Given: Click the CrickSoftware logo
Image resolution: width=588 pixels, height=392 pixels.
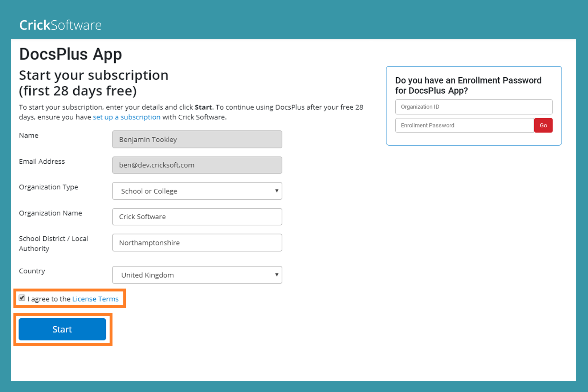Looking at the screenshot, I should point(60,25).
